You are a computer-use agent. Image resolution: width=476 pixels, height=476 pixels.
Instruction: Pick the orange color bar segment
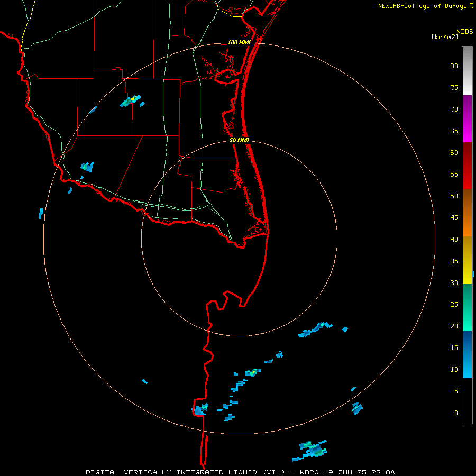467,225
